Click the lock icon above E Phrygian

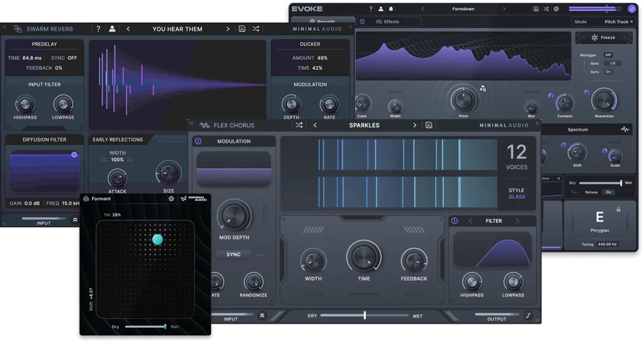[x=618, y=209]
